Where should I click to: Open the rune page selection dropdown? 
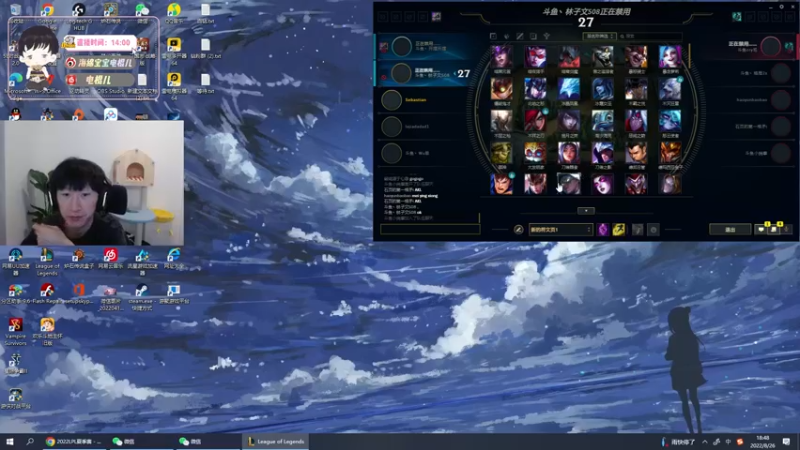point(560,230)
